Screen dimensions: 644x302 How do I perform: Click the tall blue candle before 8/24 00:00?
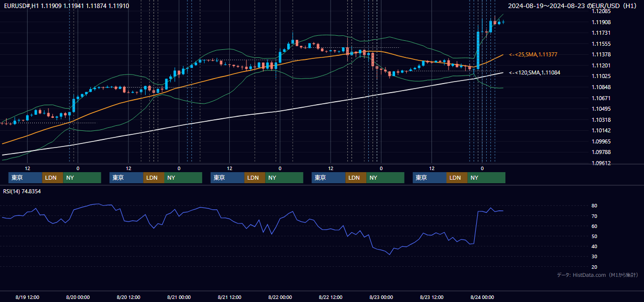[478, 50]
